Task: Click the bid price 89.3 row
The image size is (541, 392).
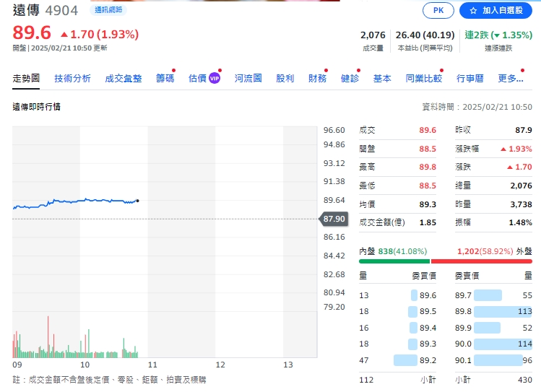Action: (397, 344)
